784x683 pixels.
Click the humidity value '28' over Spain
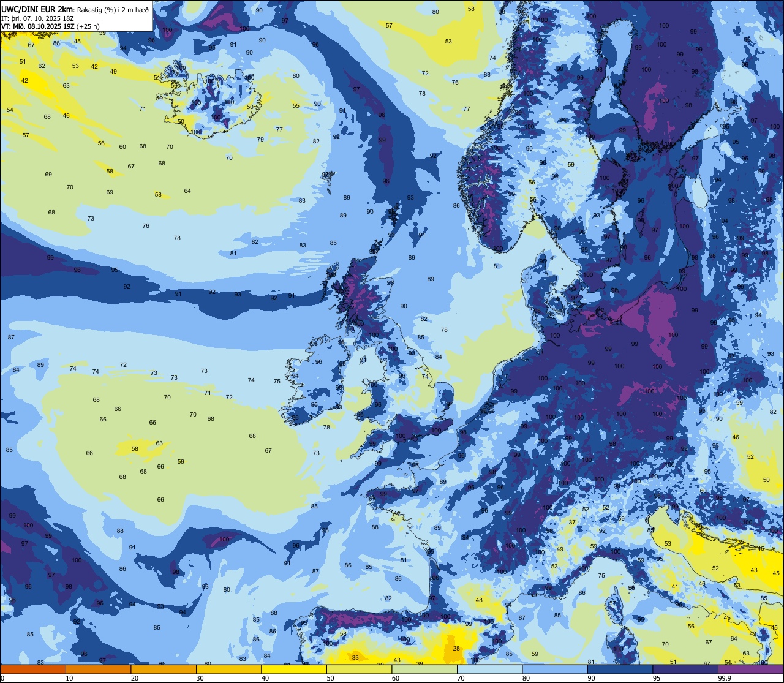click(x=456, y=648)
